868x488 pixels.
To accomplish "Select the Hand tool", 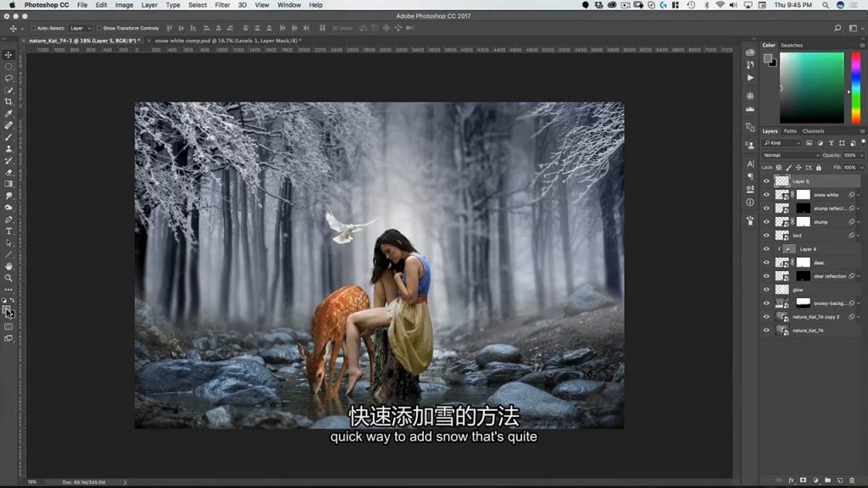I will click(8, 266).
